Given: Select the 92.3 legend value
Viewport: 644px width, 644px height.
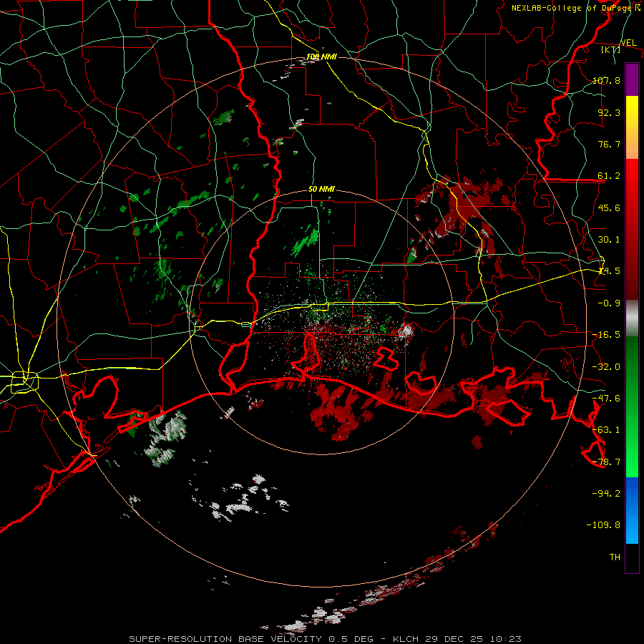Looking at the screenshot, I should [x=609, y=112].
